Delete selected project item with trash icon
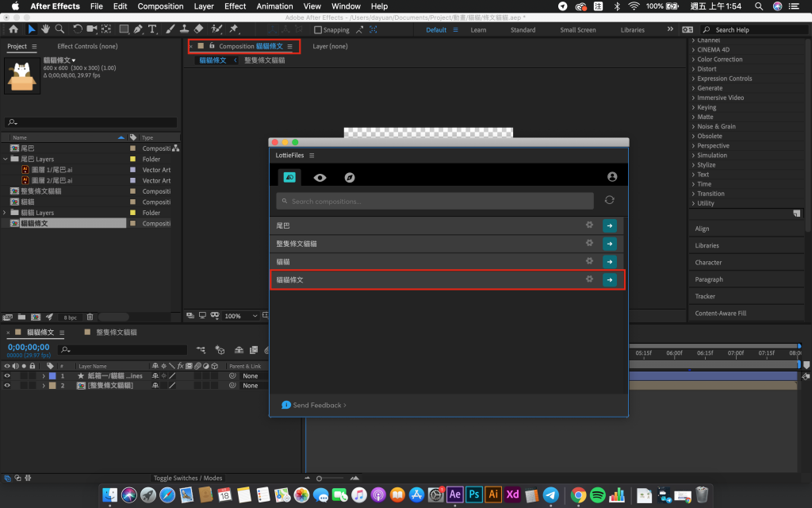 tap(90, 317)
